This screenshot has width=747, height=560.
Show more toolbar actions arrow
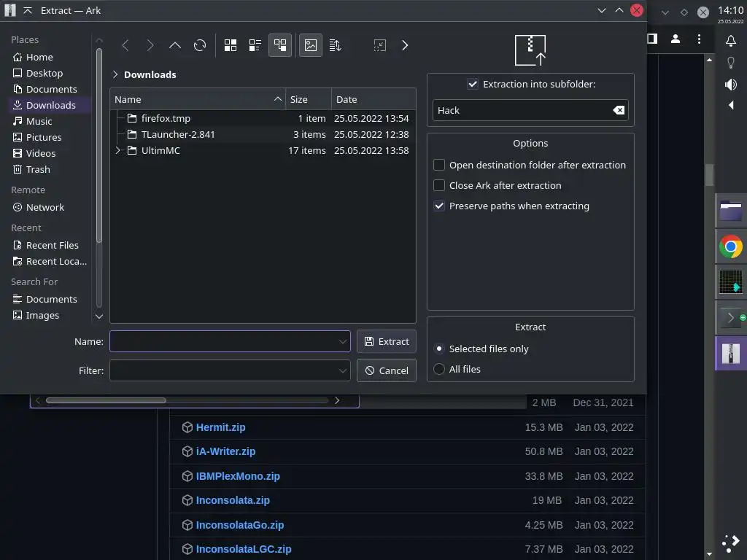[405, 45]
